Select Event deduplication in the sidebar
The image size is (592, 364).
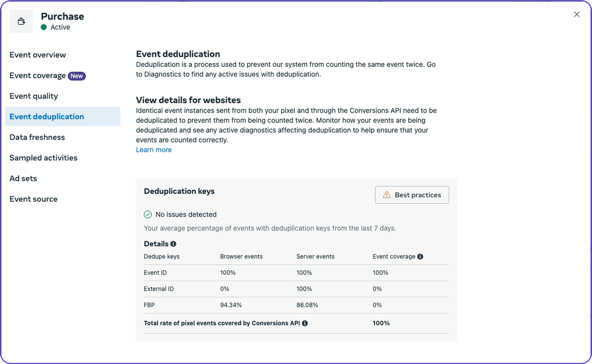click(x=47, y=116)
